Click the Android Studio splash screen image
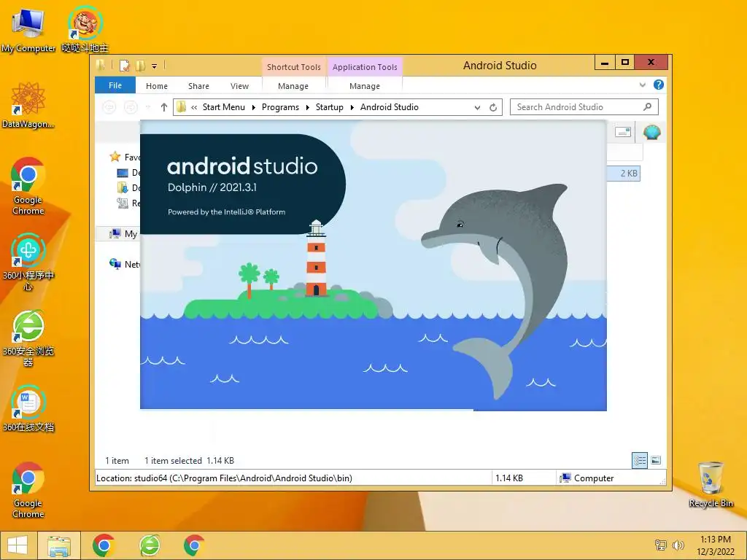747x560 pixels. (x=373, y=265)
